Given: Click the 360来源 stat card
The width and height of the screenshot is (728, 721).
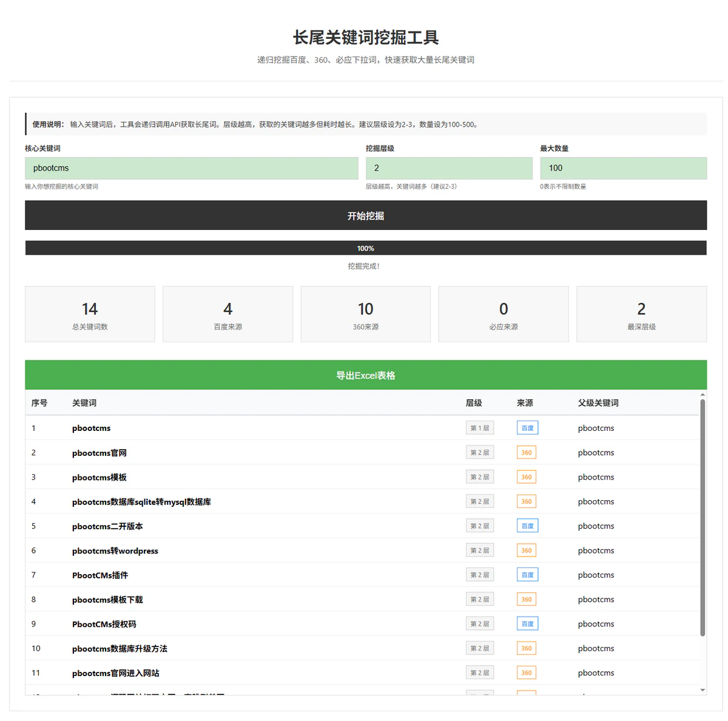Looking at the screenshot, I should click(x=365, y=314).
